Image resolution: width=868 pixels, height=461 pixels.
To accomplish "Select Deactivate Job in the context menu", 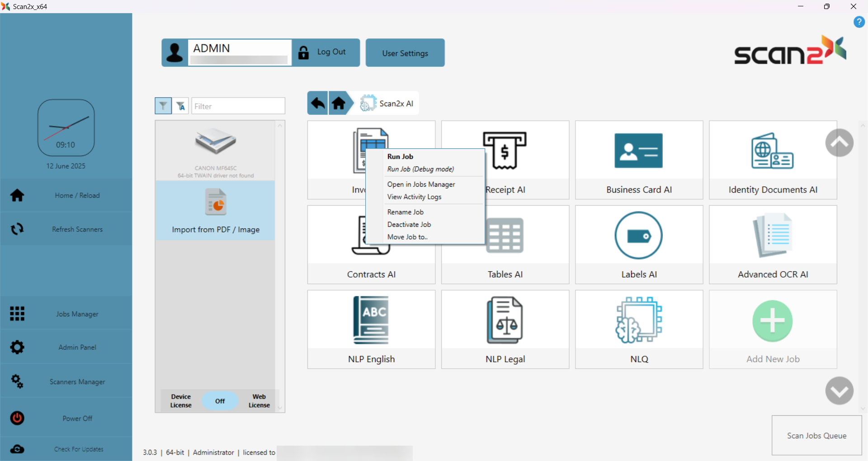I will (409, 224).
